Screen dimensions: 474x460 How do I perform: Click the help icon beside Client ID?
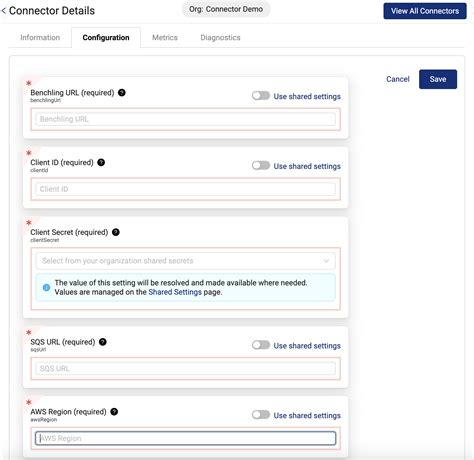point(101,162)
